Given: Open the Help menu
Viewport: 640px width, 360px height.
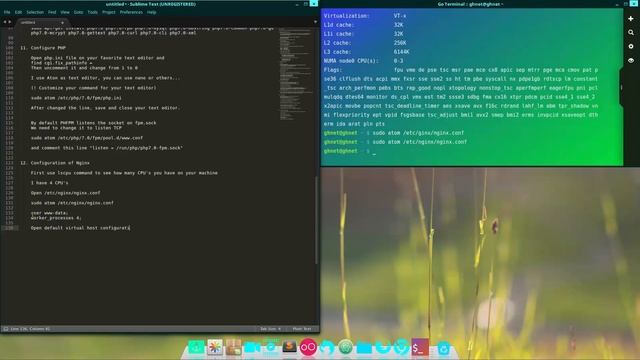Looking at the screenshot, I should (151, 12).
